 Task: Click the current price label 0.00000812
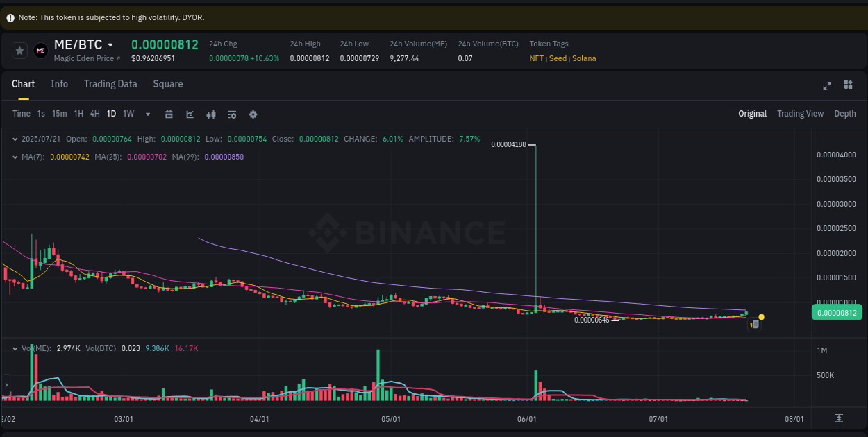click(836, 312)
